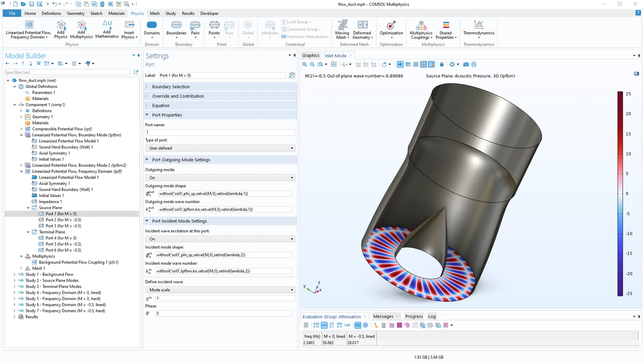Toggle the grid display button

click(x=416, y=64)
